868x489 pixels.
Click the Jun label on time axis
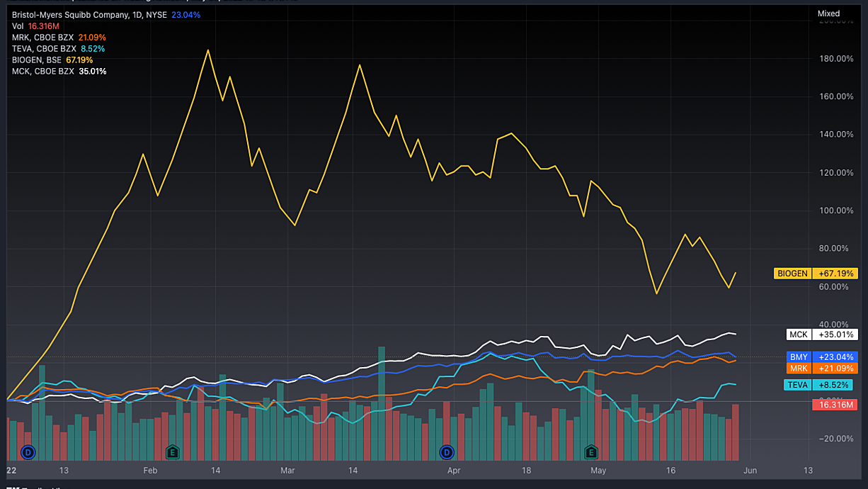pos(750,470)
